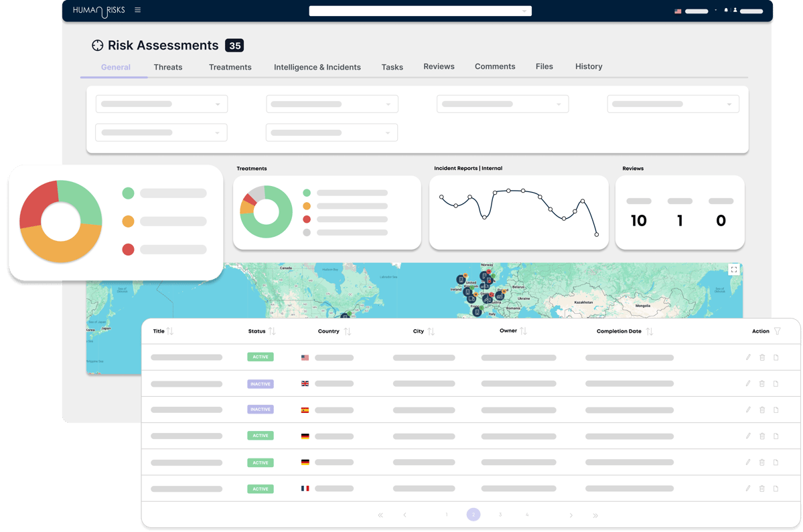
Task: Open the hamburger menu beside Human Risks logo
Action: (x=138, y=10)
